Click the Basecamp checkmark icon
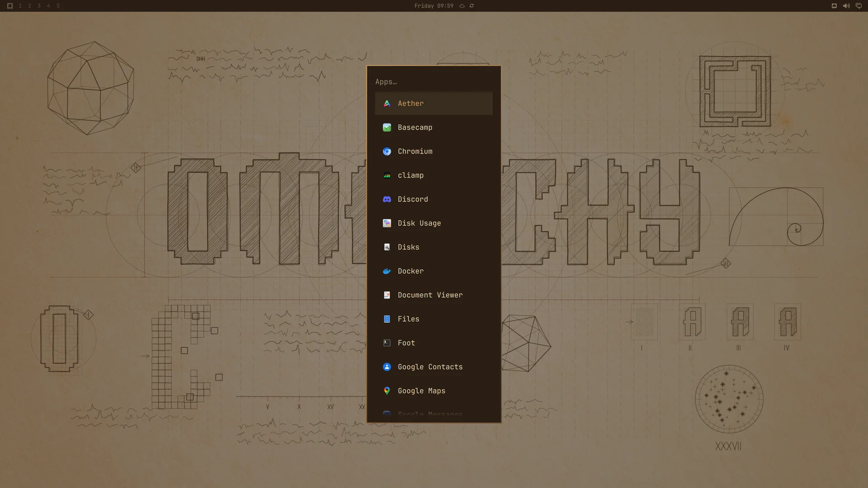This screenshot has height=488, width=868. (387, 127)
